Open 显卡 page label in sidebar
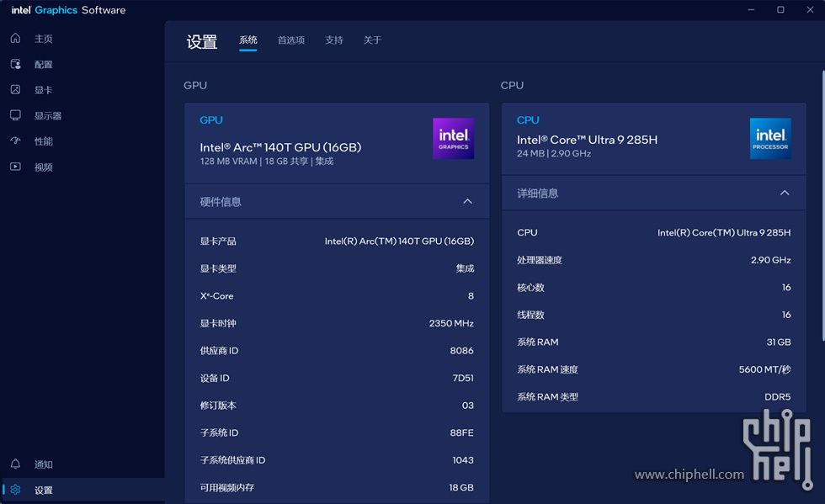The height and width of the screenshot is (504, 825). pos(44,90)
